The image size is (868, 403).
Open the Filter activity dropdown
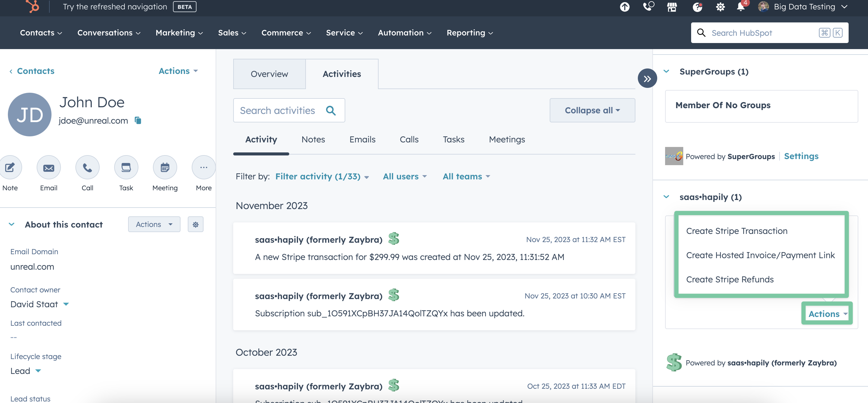tap(322, 176)
